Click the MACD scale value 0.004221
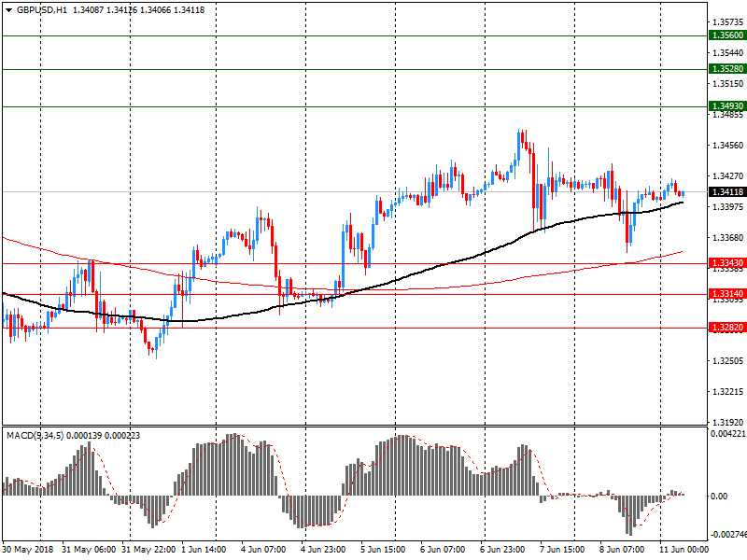Screen dimensions: 747x560 point(728,434)
